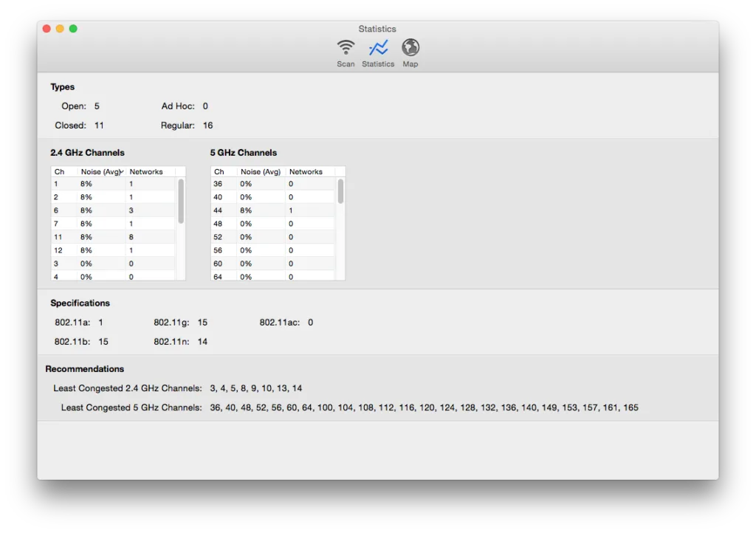This screenshot has width=756, height=533.
Task: Click the globe icon in the toolbar
Action: coord(410,46)
